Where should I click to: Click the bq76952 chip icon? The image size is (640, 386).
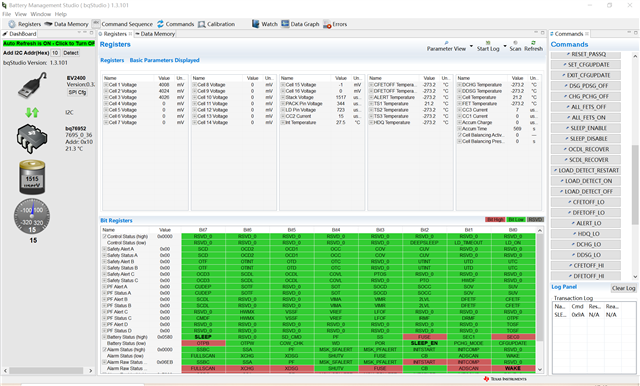32,138
